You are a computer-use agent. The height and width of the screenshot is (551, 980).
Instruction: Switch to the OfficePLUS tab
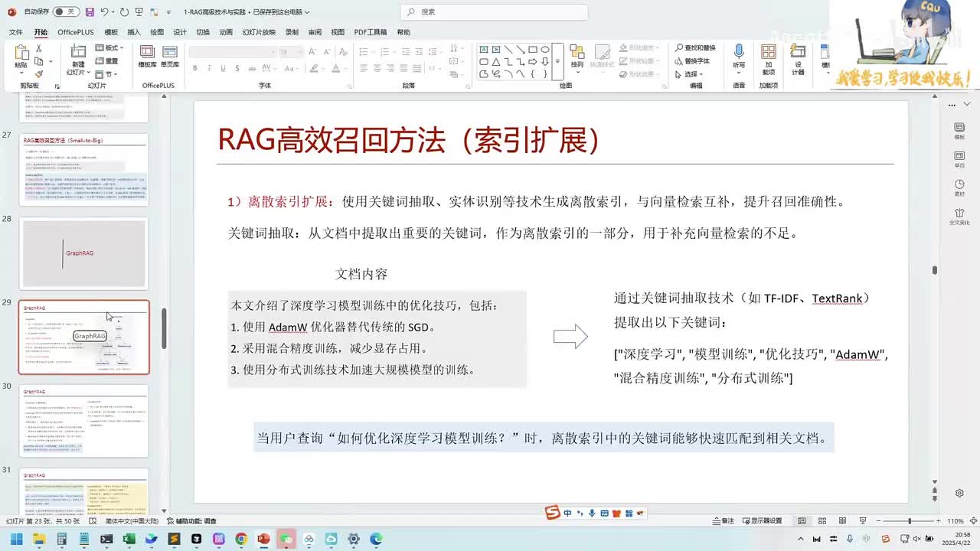(75, 32)
